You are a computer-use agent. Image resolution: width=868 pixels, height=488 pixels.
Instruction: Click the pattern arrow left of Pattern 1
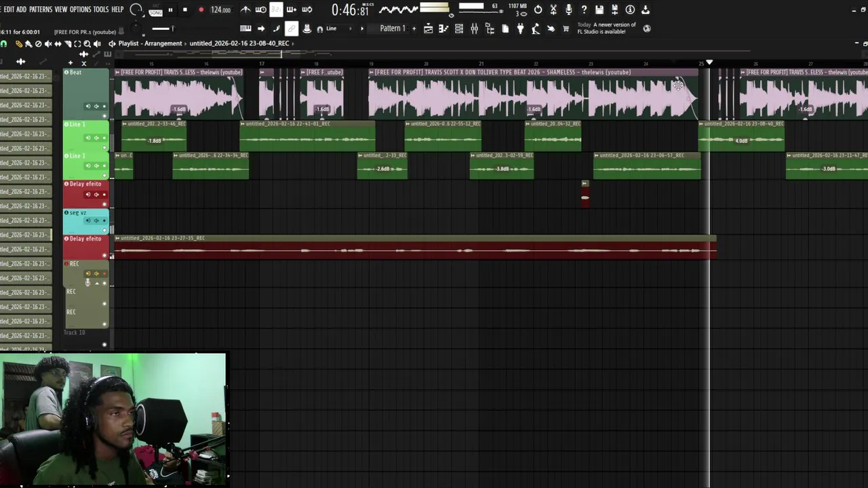(362, 28)
